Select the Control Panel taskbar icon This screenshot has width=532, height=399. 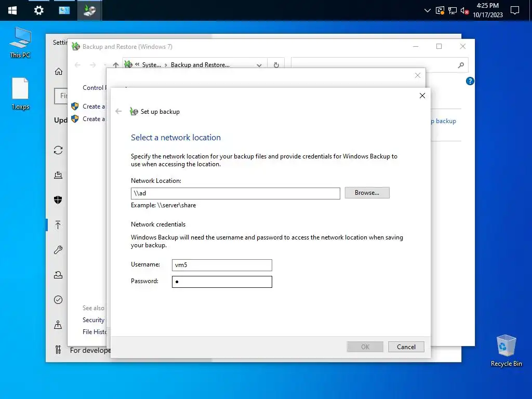64,10
